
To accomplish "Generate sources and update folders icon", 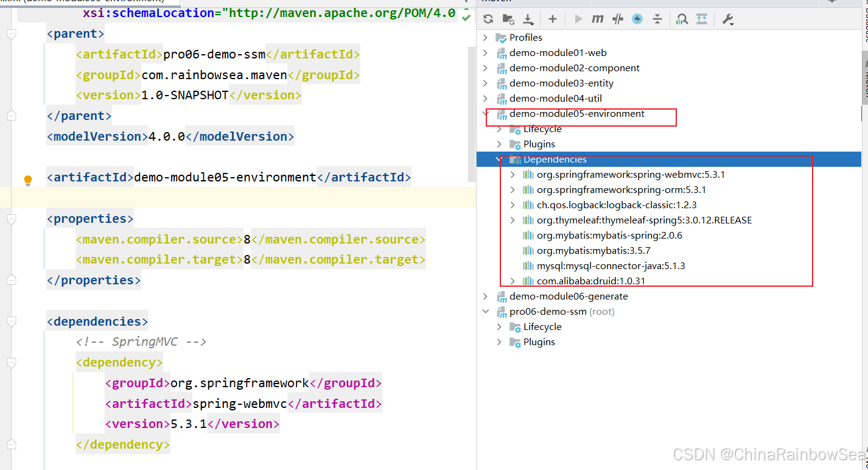I will point(508,19).
